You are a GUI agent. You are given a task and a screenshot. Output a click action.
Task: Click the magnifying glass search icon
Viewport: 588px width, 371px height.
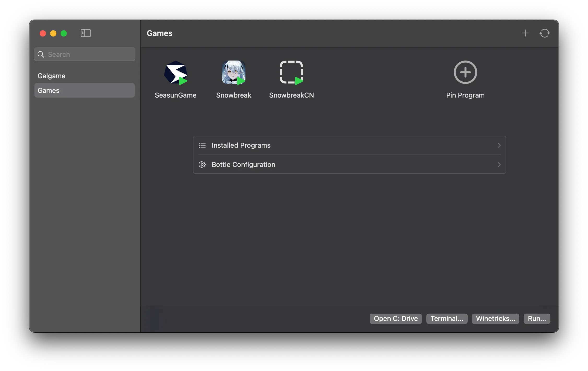coord(41,54)
